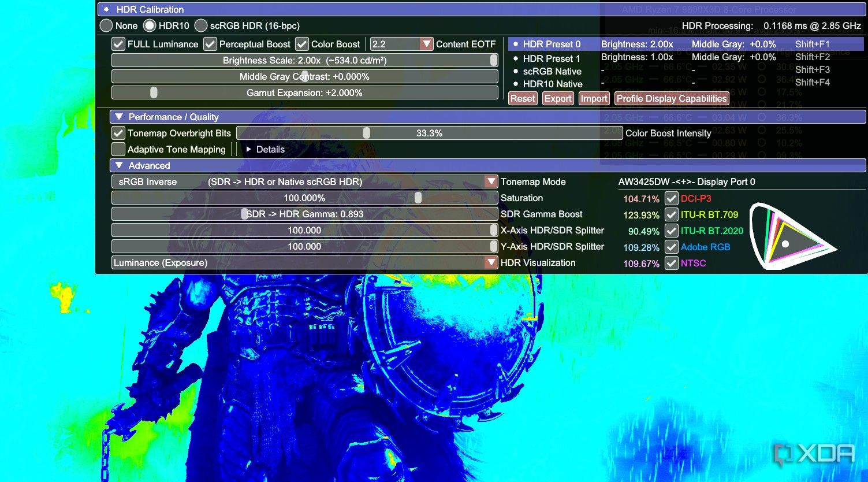Adjust Y-Axis HDR/SDR Splitter slider
The width and height of the screenshot is (868, 482).
click(304, 246)
